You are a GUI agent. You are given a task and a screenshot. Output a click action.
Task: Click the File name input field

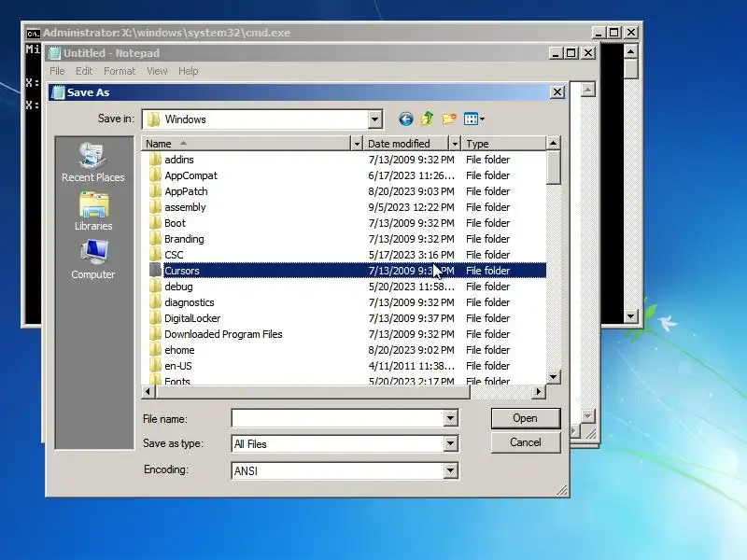pos(337,418)
